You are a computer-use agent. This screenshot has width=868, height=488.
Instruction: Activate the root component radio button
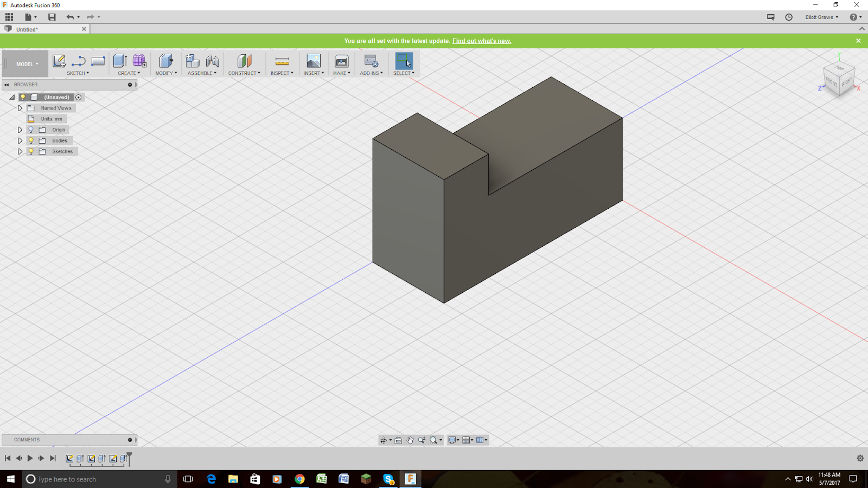click(79, 97)
